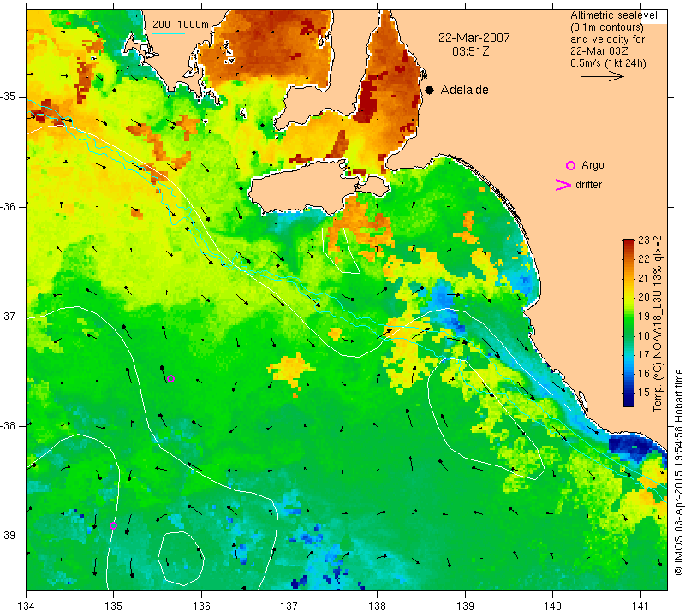Click the longitude axis label 134
The height and width of the screenshot is (616, 685).
(x=27, y=607)
